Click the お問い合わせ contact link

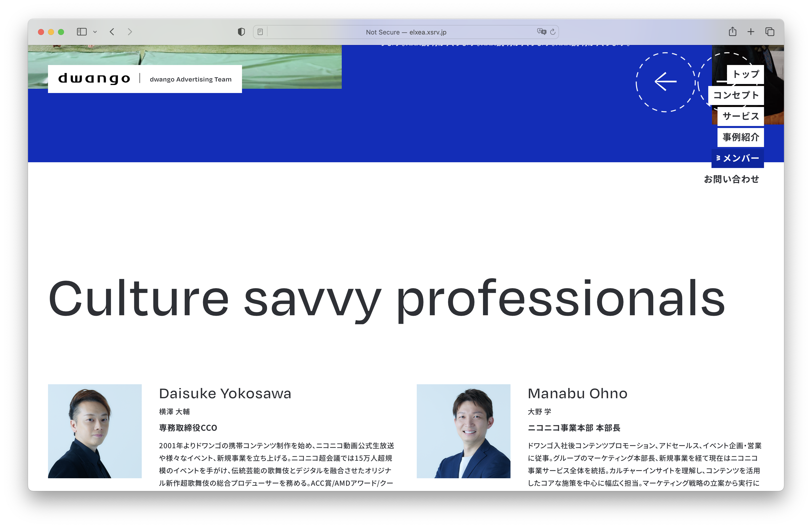731,179
